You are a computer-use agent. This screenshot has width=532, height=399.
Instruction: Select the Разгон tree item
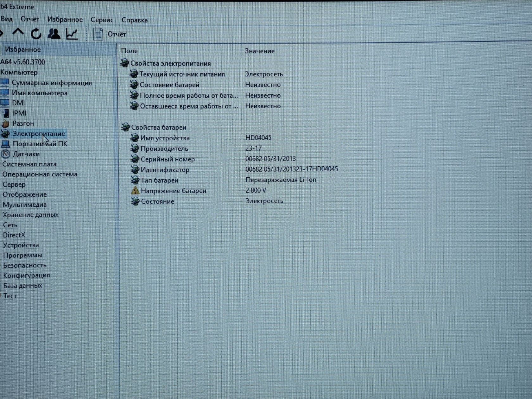click(23, 123)
